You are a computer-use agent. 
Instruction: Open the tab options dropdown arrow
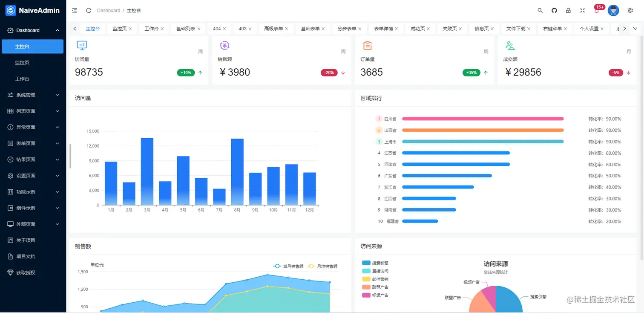coord(635,29)
